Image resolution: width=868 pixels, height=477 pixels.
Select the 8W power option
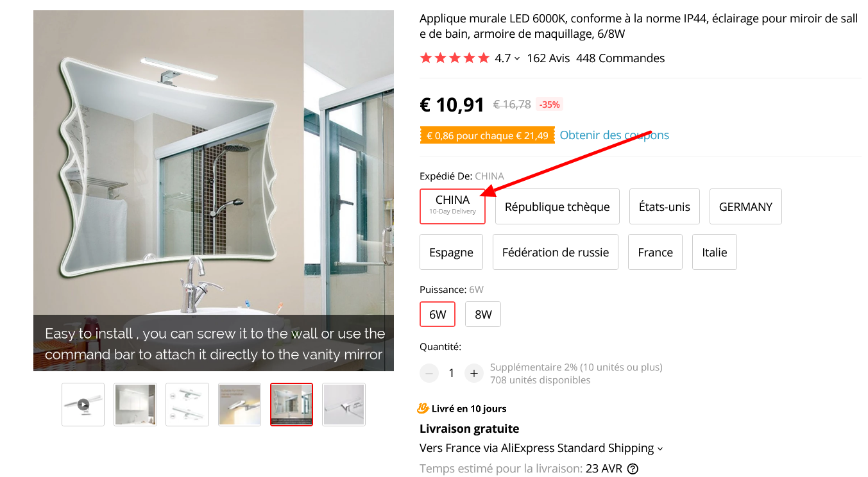(483, 314)
